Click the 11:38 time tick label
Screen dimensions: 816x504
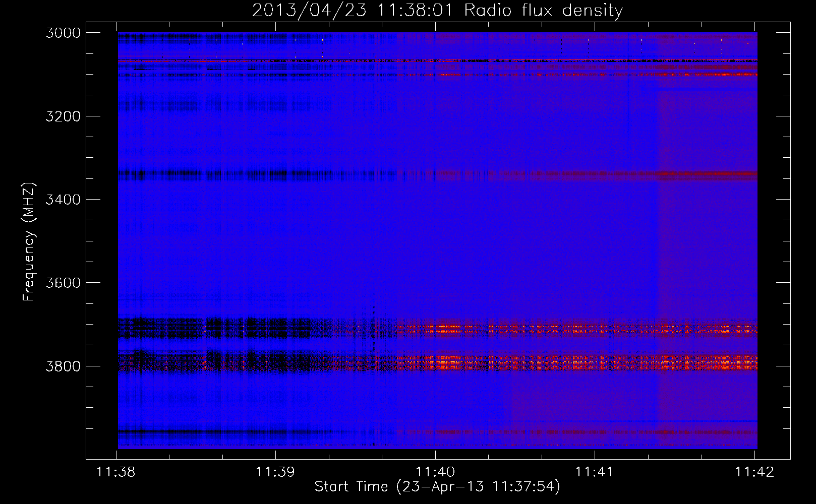tap(116, 472)
